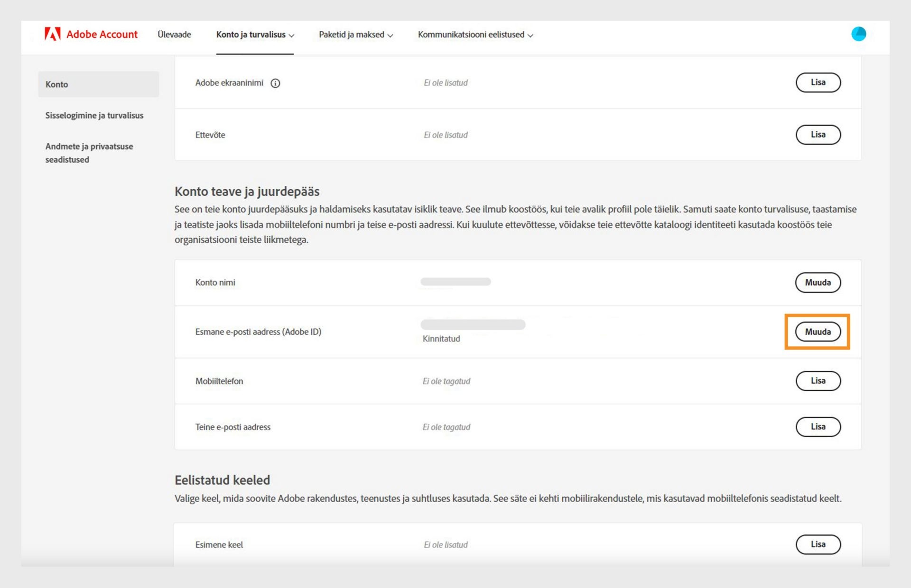Expand Paketid ja maksed dropdown
This screenshot has height=588, width=911.
(x=355, y=35)
